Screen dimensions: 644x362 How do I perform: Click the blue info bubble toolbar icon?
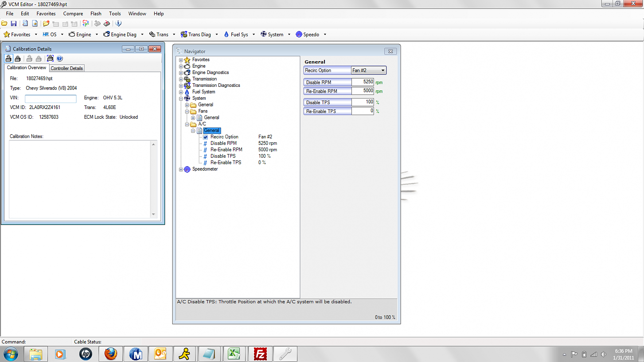tap(118, 23)
